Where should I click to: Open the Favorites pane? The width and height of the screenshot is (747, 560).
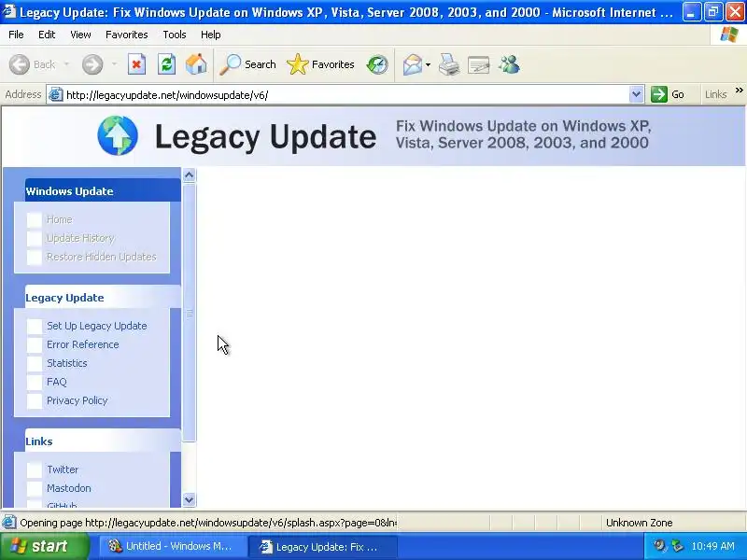tap(320, 64)
